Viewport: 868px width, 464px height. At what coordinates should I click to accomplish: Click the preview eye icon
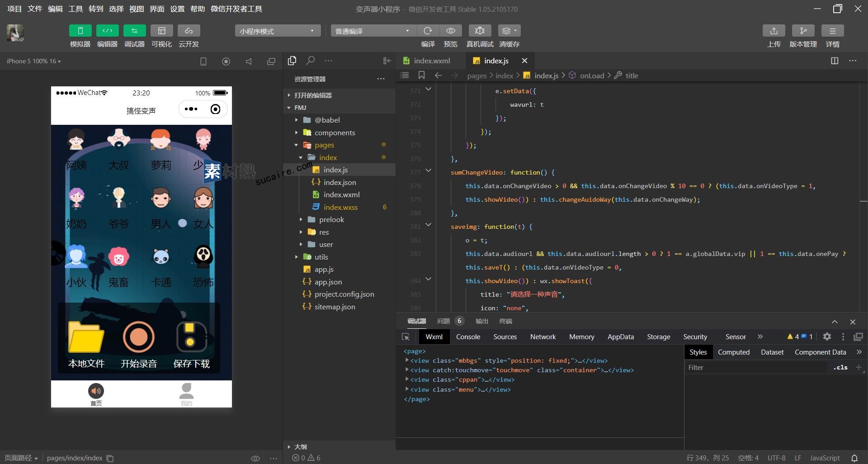pos(451,31)
